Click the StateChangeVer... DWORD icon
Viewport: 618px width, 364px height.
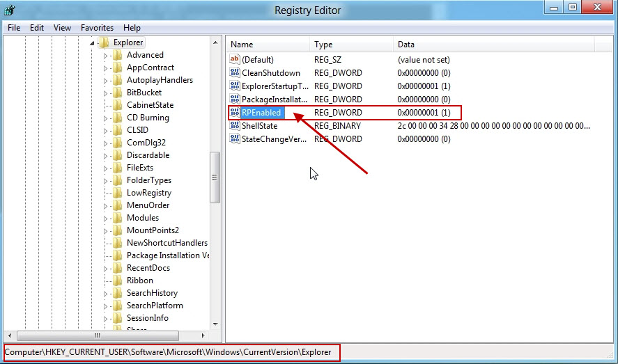tap(235, 139)
